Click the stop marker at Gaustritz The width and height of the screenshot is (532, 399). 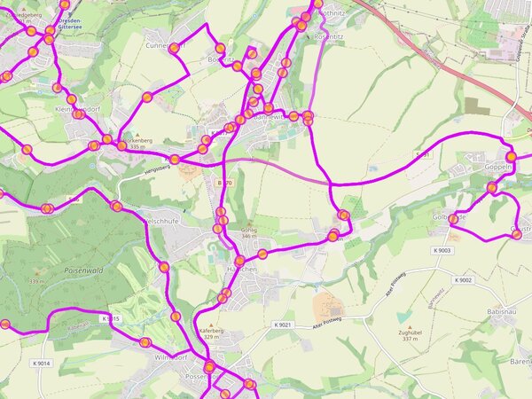(x=516, y=234)
